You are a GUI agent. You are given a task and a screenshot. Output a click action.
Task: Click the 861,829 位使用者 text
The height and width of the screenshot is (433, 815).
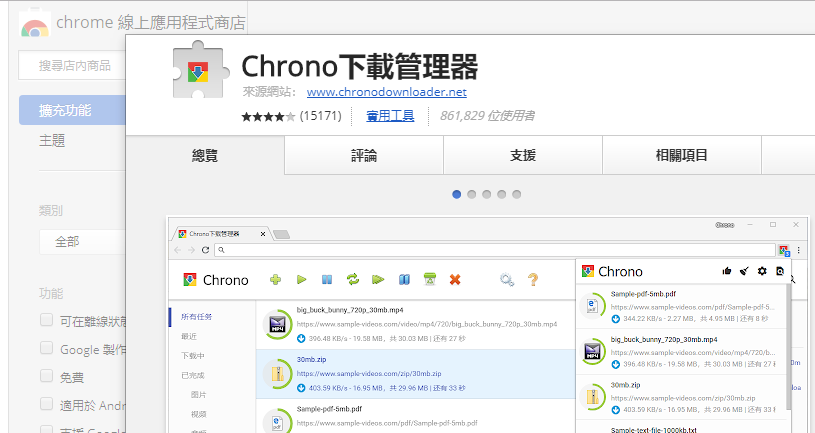point(487,116)
